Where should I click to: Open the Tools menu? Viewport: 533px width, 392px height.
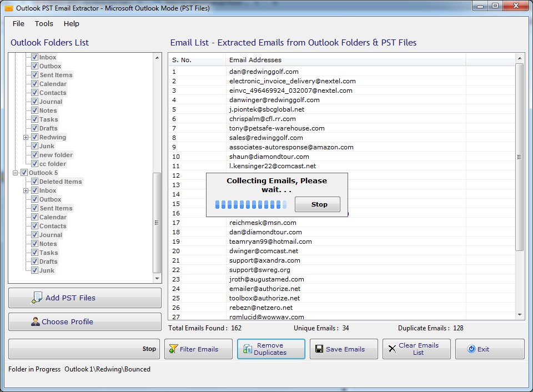point(44,23)
